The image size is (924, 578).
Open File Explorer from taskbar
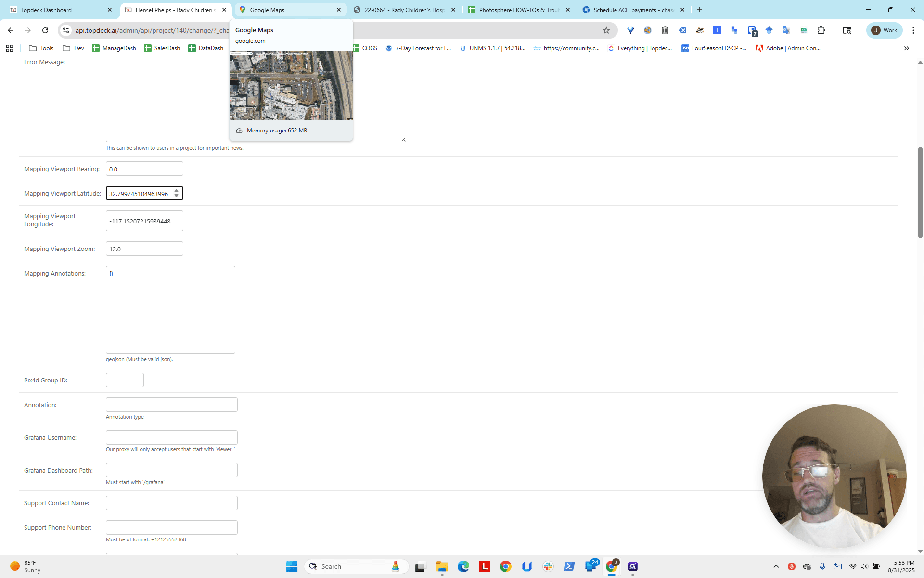(x=442, y=566)
